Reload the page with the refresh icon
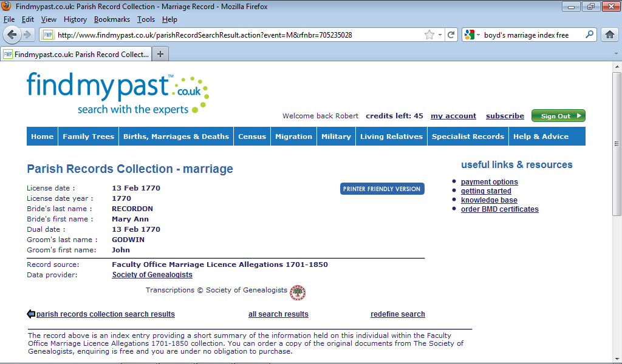622x364 pixels. pos(451,35)
